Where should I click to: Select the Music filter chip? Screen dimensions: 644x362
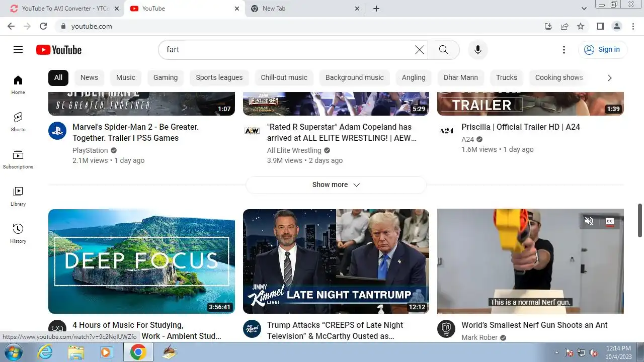(126, 77)
